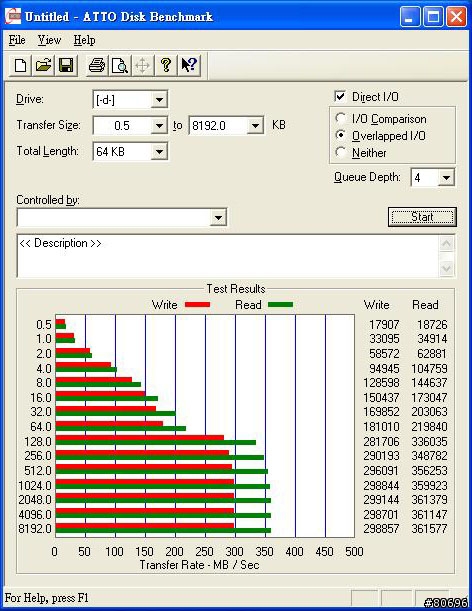Click the write value 94945
This screenshot has height=611, width=472.
(384, 368)
